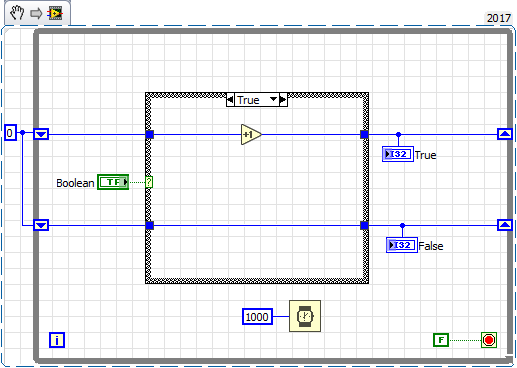Click upper left shift register down arrow
517x368 pixels.
(41, 134)
